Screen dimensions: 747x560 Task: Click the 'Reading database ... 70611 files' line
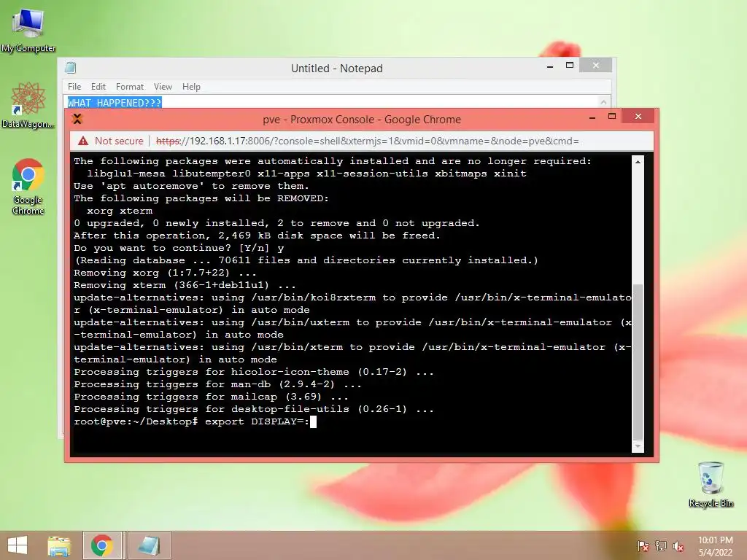306,260
